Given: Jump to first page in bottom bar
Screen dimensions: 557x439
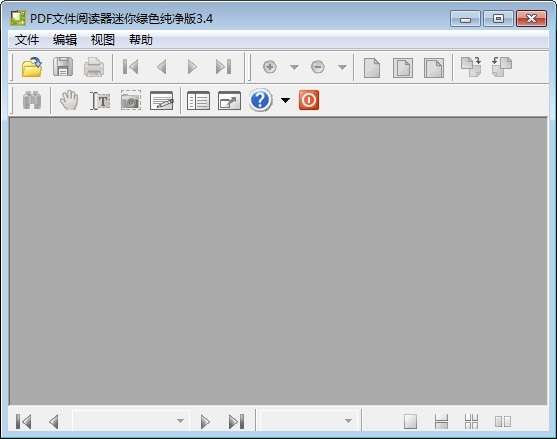Looking at the screenshot, I should (23, 422).
